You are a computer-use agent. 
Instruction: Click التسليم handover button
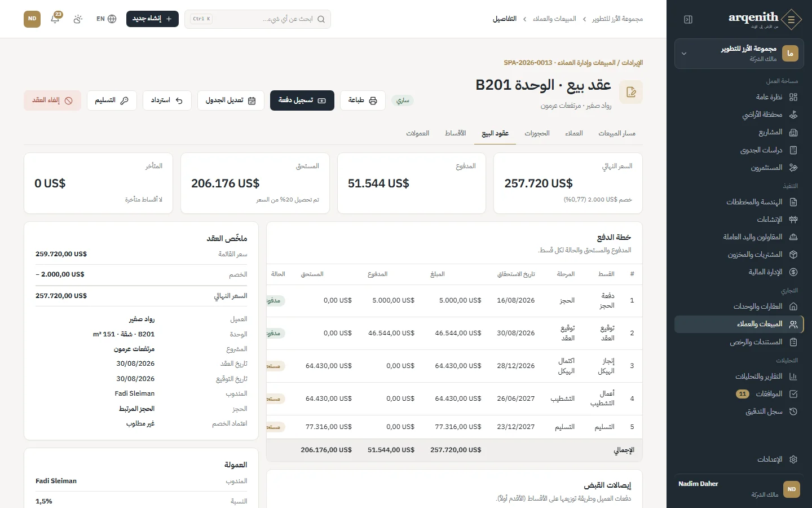[112, 100]
